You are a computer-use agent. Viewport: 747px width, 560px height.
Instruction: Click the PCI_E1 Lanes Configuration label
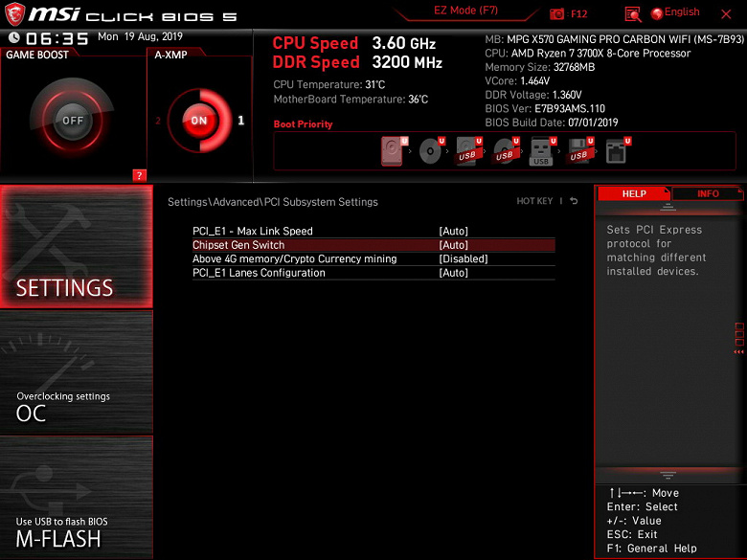(x=259, y=273)
